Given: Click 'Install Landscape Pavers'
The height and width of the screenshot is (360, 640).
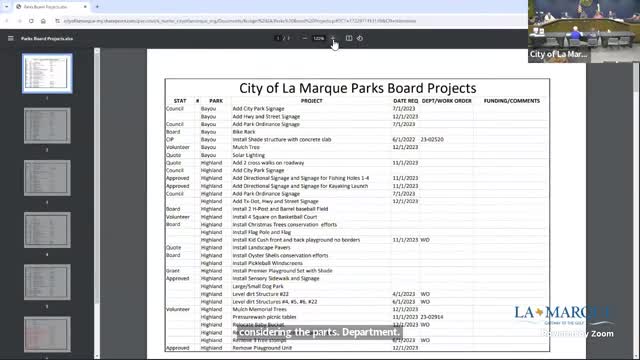Looking at the screenshot, I should coord(261,247).
